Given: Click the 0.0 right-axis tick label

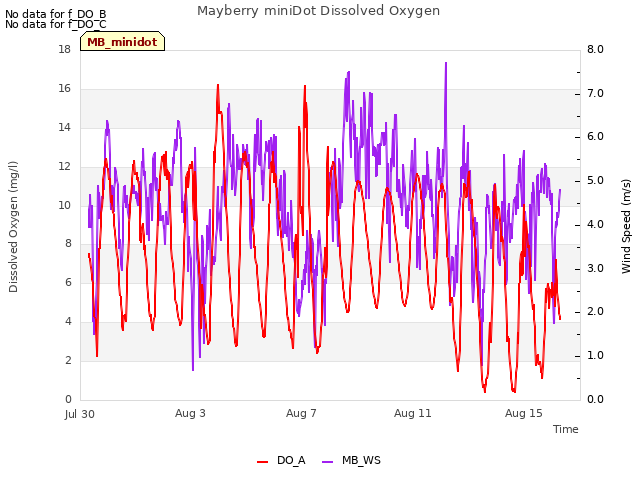Looking at the screenshot, I should click(x=595, y=399).
